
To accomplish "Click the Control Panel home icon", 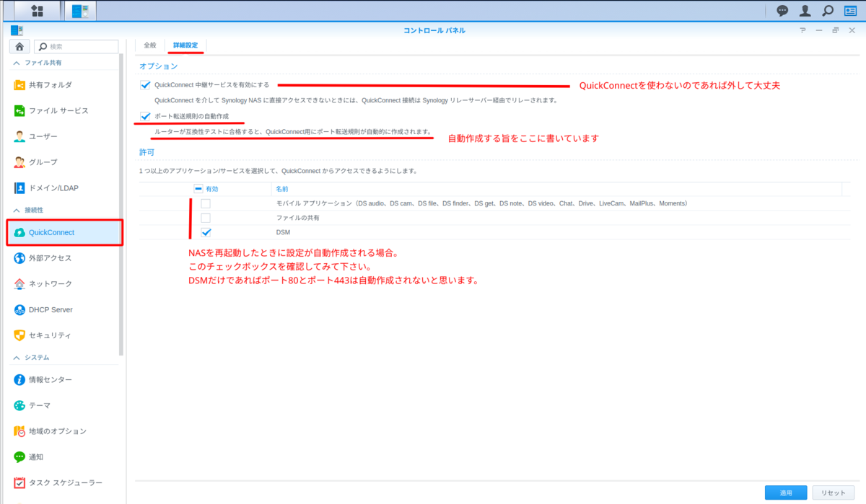I will coord(19,46).
